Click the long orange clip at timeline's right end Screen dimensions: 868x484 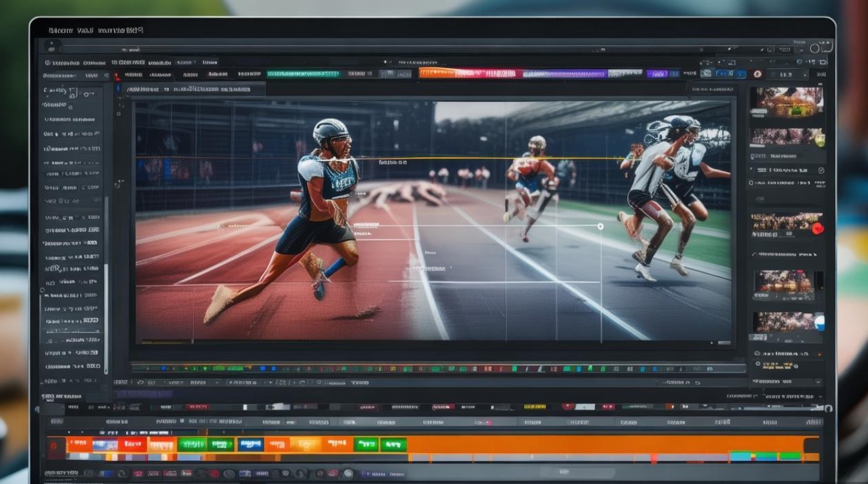coord(606,444)
